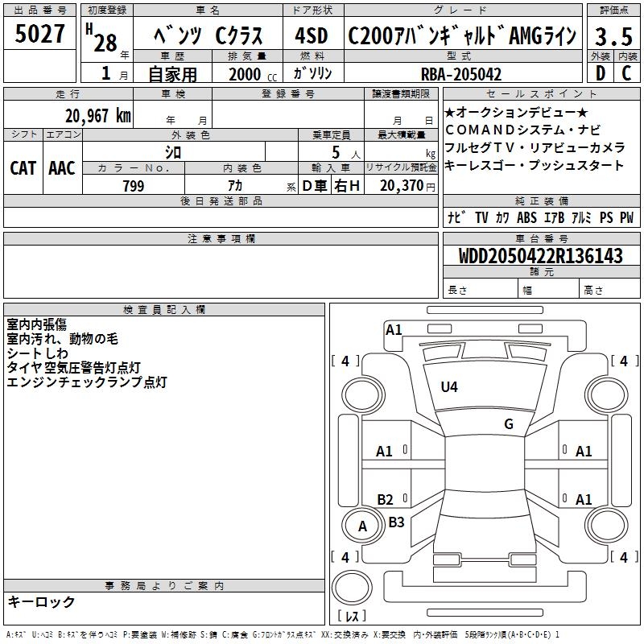Click air conditioner value AAC

pyautogui.click(x=62, y=168)
